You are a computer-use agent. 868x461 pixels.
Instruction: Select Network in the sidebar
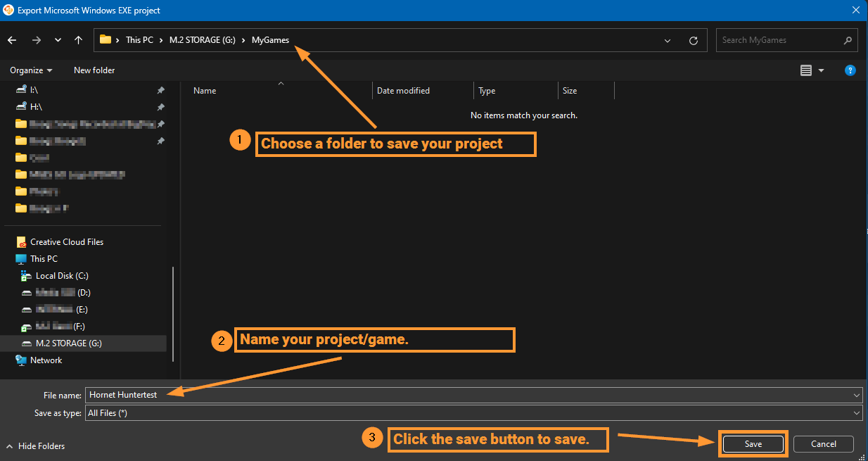pyautogui.click(x=46, y=360)
